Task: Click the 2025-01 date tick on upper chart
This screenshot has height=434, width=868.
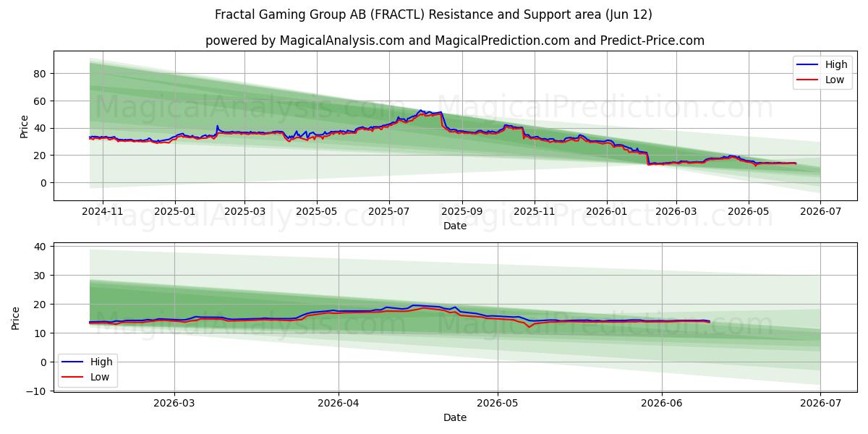Action: click(174, 212)
